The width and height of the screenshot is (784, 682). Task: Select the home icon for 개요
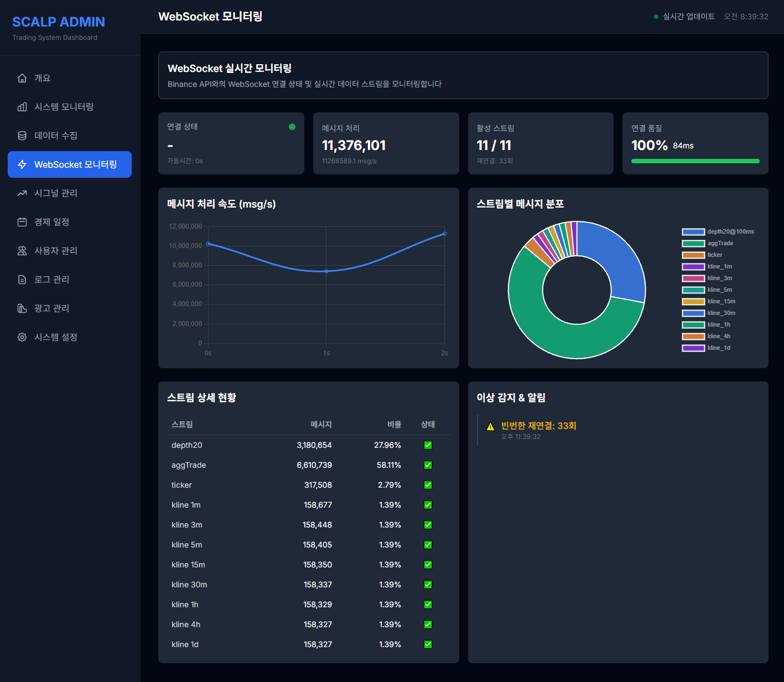(x=22, y=78)
